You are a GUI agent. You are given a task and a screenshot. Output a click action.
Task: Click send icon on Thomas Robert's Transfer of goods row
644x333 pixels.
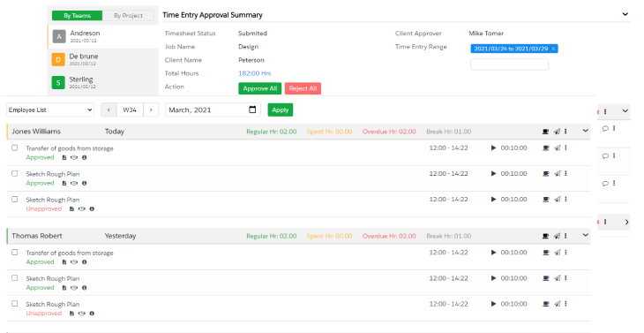coord(558,253)
